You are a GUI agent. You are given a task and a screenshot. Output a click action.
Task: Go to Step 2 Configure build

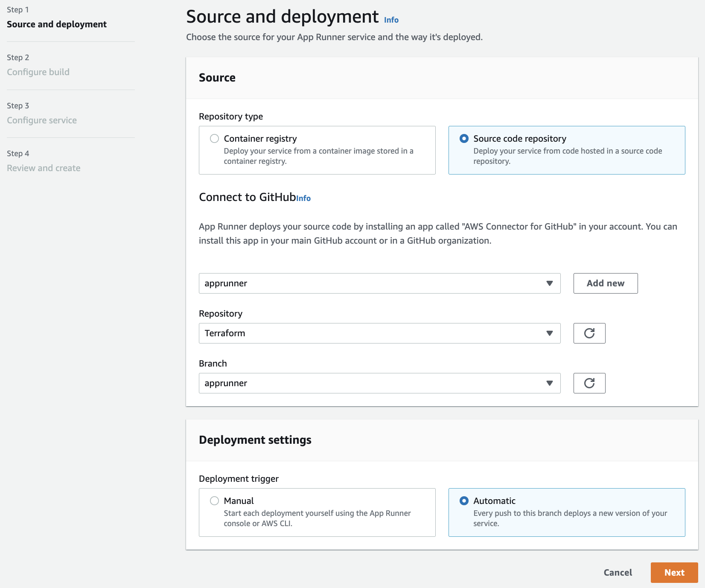click(38, 72)
